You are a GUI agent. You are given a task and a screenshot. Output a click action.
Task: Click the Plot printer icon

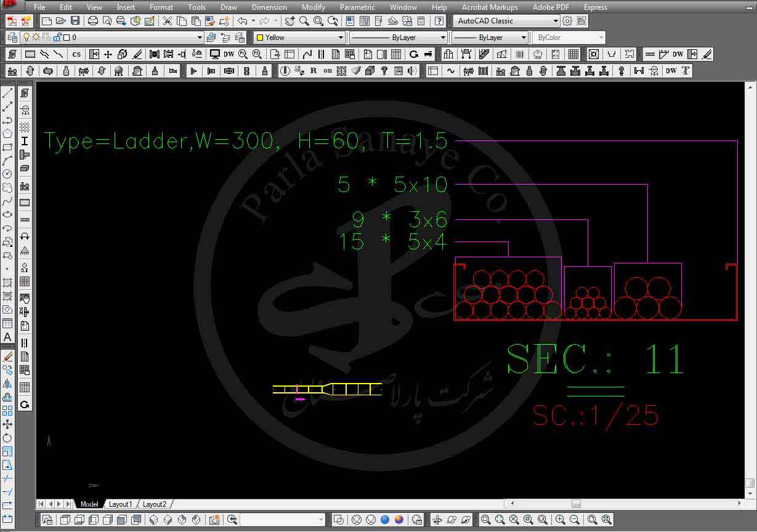point(93,21)
